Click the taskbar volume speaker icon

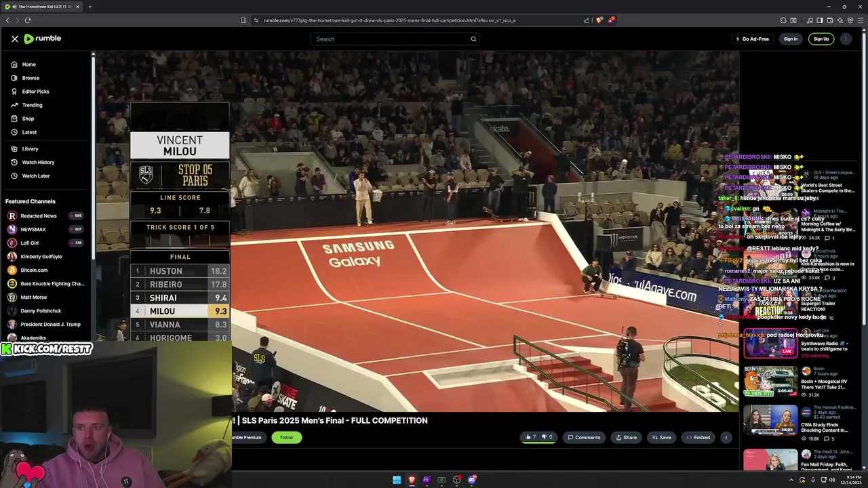pos(832,480)
